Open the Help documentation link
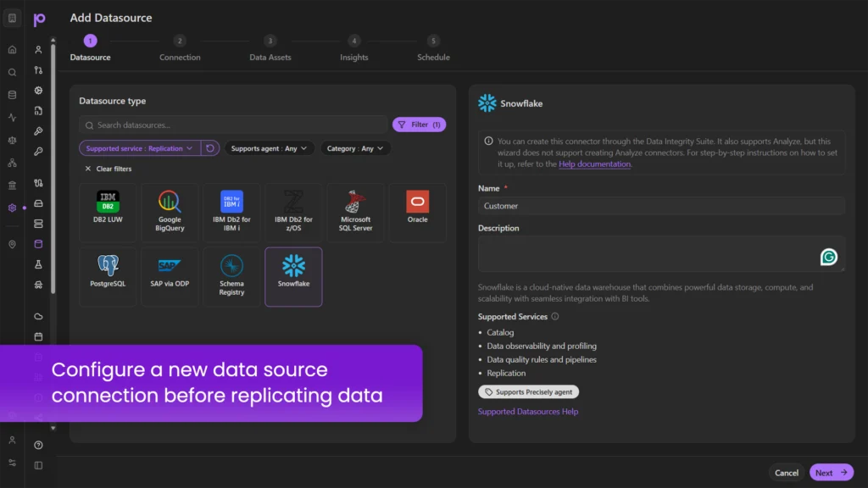The image size is (868, 488). (x=594, y=164)
